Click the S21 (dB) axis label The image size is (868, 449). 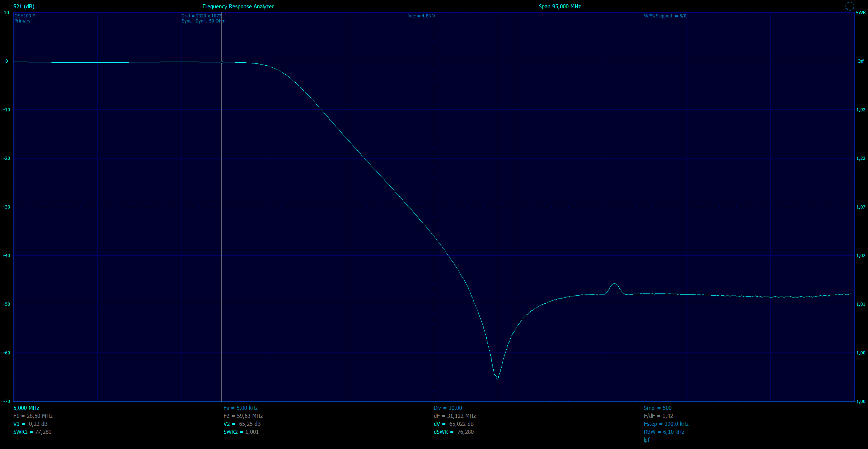[24, 7]
